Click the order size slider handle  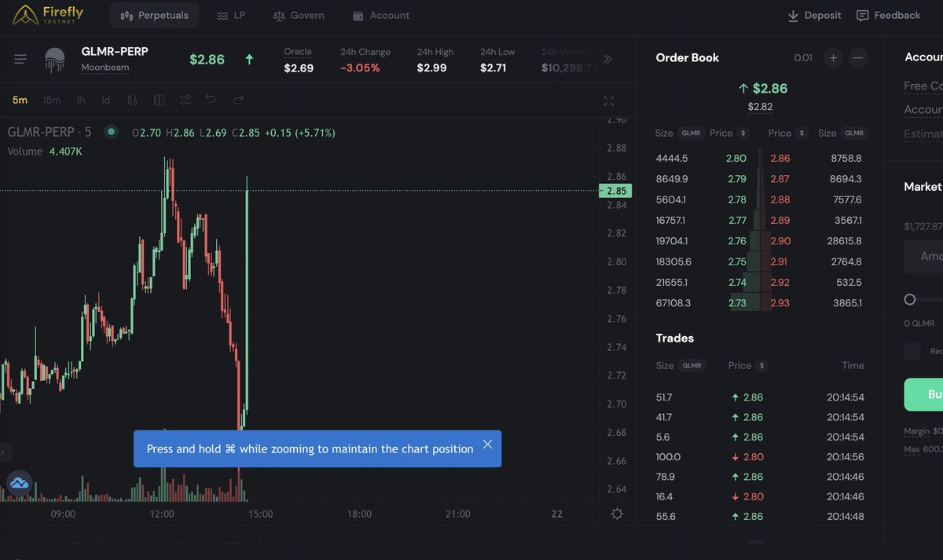click(910, 299)
